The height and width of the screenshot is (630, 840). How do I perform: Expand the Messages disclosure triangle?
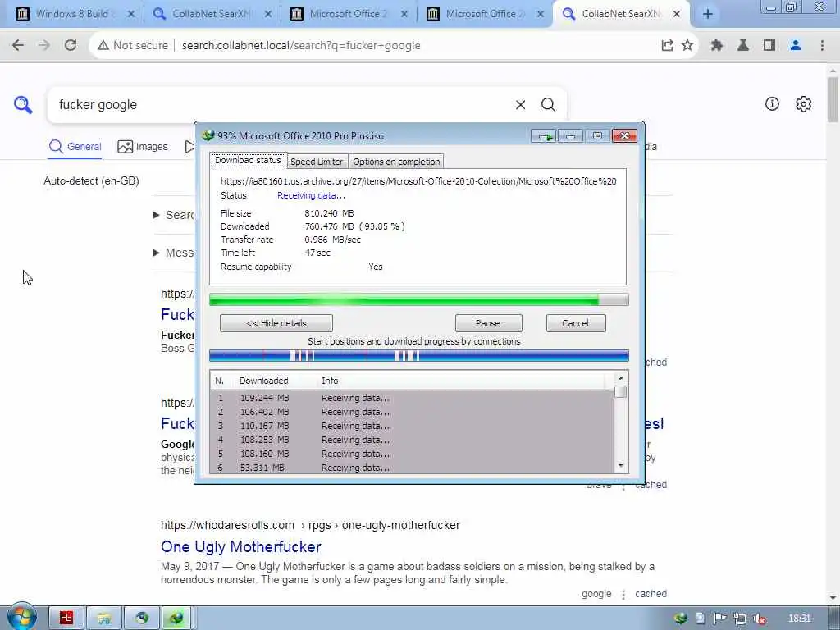click(x=157, y=253)
